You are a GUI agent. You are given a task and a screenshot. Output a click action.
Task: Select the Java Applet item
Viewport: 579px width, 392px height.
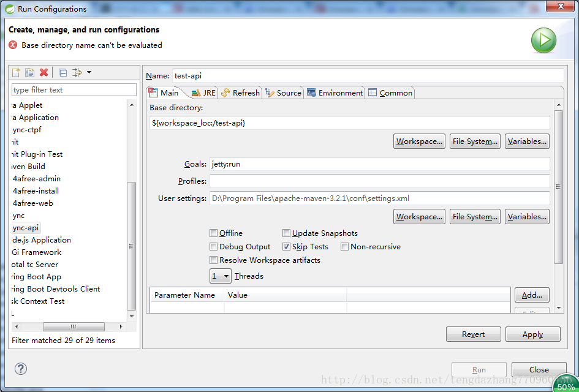point(27,105)
